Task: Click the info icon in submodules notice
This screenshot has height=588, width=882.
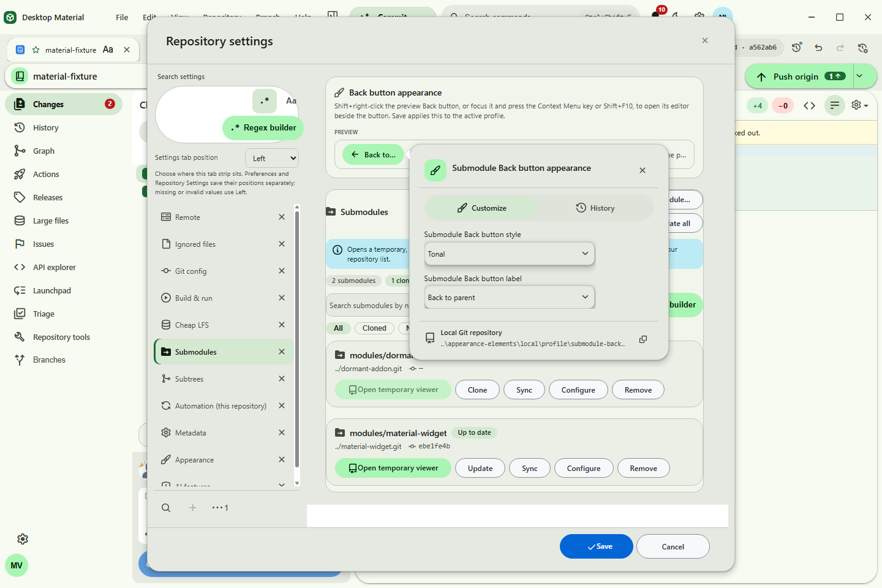Action: click(337, 250)
